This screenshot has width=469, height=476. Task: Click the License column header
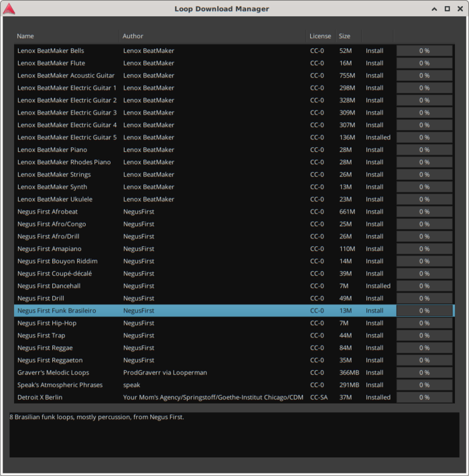(320, 36)
